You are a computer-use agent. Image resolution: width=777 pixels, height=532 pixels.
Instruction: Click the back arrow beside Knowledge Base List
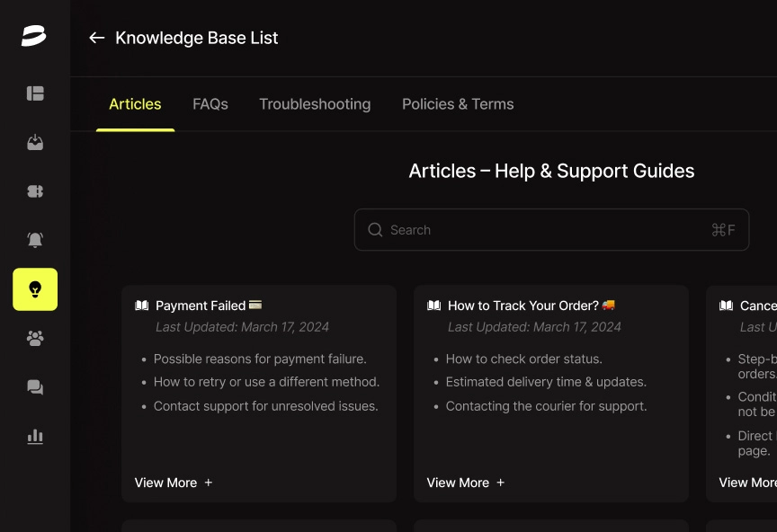(96, 38)
